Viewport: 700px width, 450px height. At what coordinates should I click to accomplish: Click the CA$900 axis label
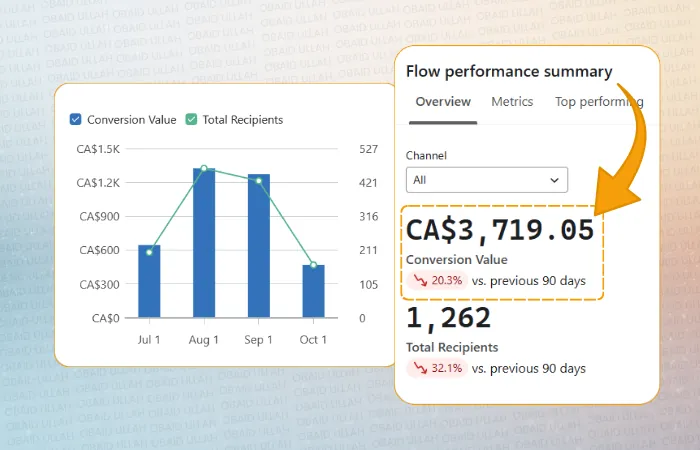100,217
